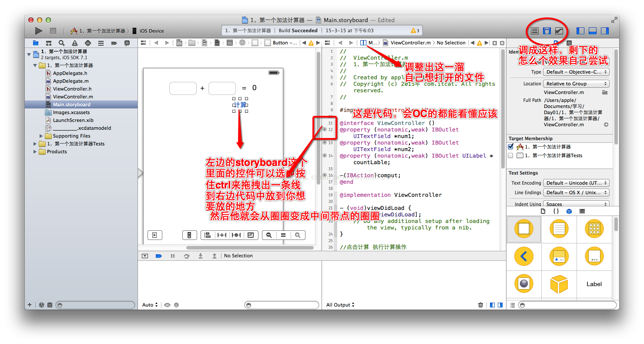Screen dimensions: 644x344
Task: Click the second text field on canvas
Action: click(222, 88)
